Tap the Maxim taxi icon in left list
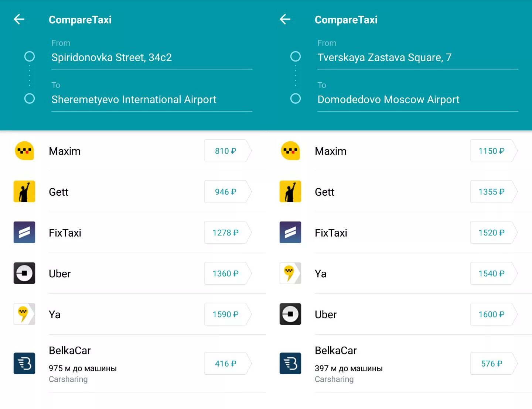This screenshot has width=532, height=409. [24, 151]
